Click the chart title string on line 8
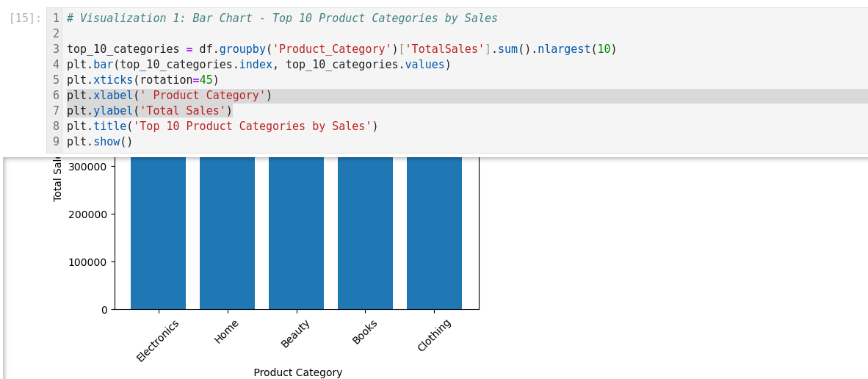The height and width of the screenshot is (379, 868). [252, 126]
